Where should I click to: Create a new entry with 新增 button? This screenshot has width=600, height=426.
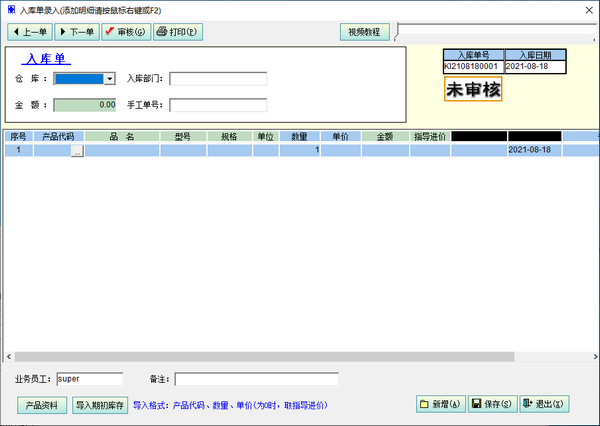[x=440, y=404]
